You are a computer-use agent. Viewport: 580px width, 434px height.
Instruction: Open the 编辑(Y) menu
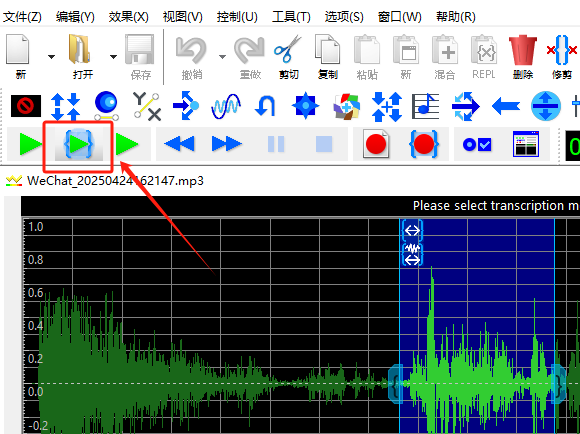click(x=75, y=17)
